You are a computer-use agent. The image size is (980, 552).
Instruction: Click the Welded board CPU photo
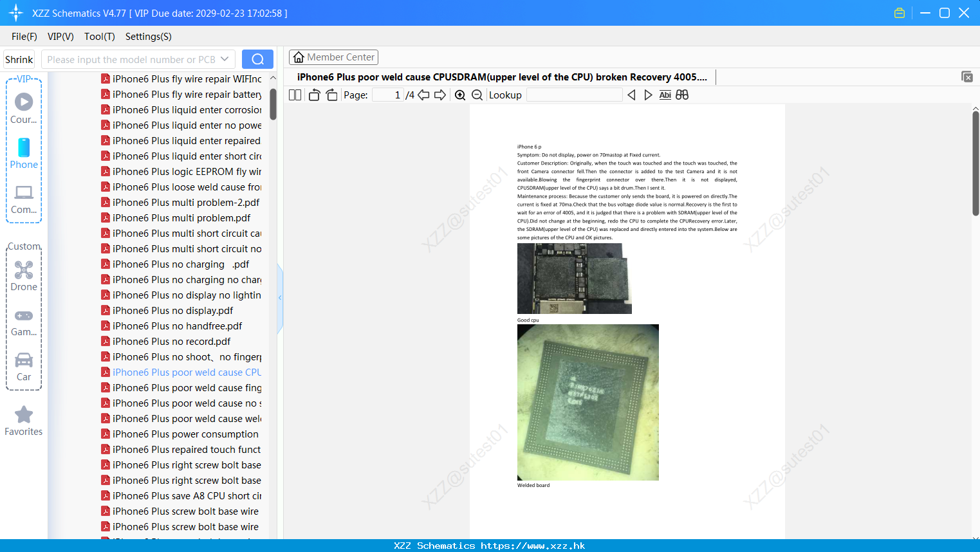588,402
